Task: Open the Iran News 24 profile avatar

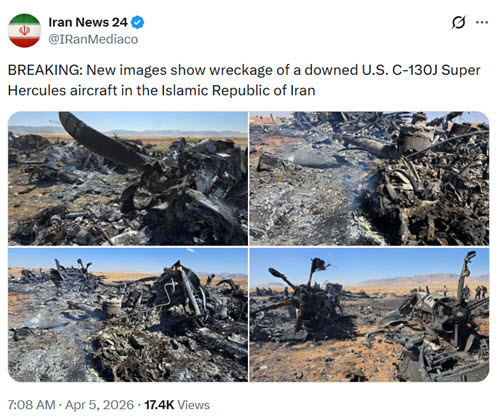Action: (x=24, y=30)
